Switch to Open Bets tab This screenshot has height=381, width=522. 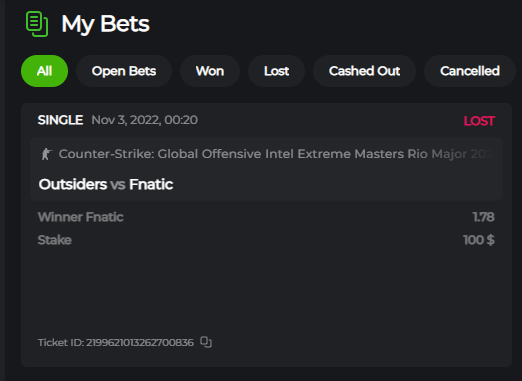(124, 71)
